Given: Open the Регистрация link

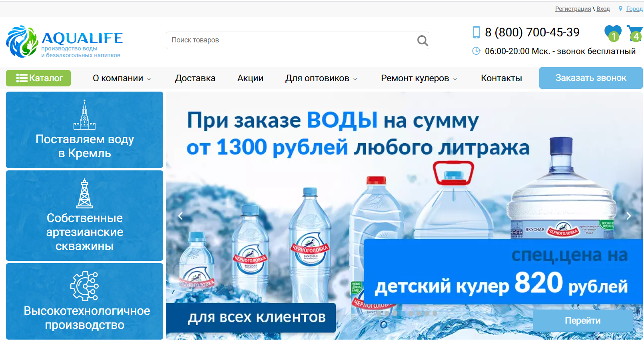Looking at the screenshot, I should point(573,9).
